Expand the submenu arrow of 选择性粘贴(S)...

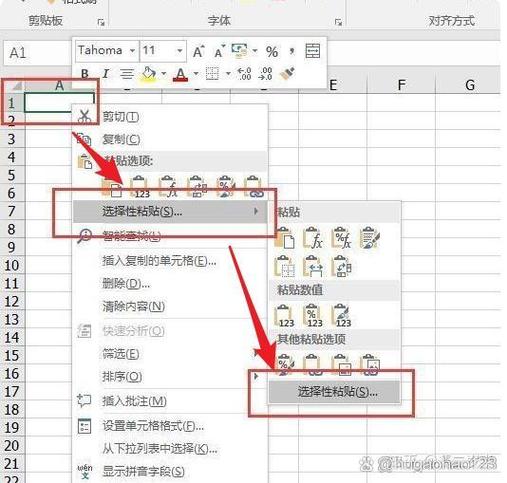(256, 211)
